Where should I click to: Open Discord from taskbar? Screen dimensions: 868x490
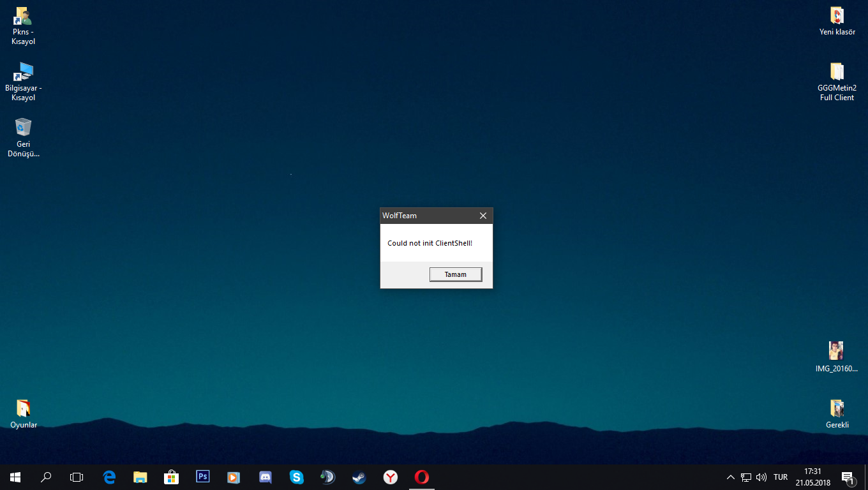(x=266, y=477)
